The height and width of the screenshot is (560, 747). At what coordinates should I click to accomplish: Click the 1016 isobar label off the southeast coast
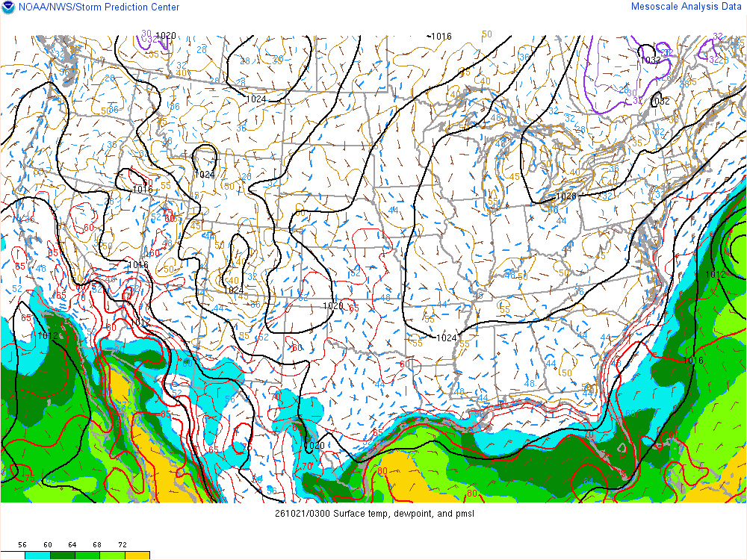tap(693, 361)
